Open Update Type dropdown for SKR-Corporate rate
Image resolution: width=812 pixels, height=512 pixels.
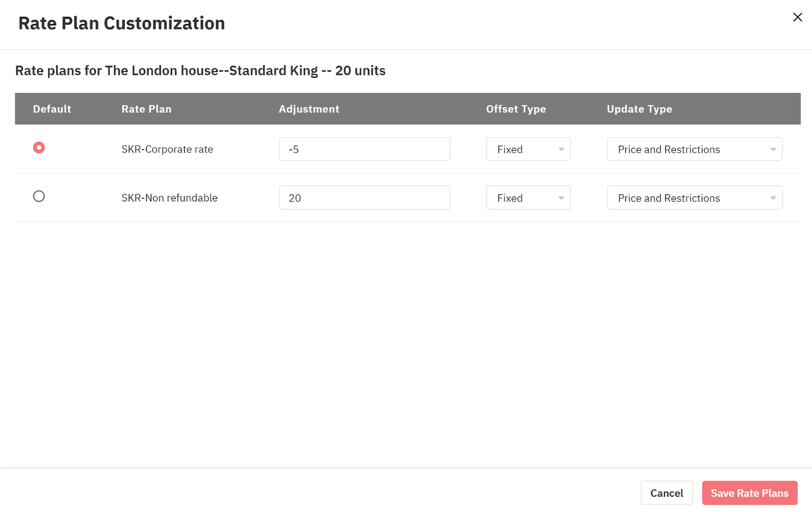click(694, 149)
